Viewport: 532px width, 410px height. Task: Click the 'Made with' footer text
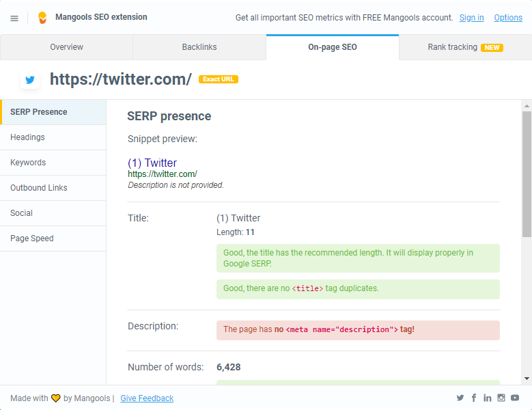[x=29, y=398]
